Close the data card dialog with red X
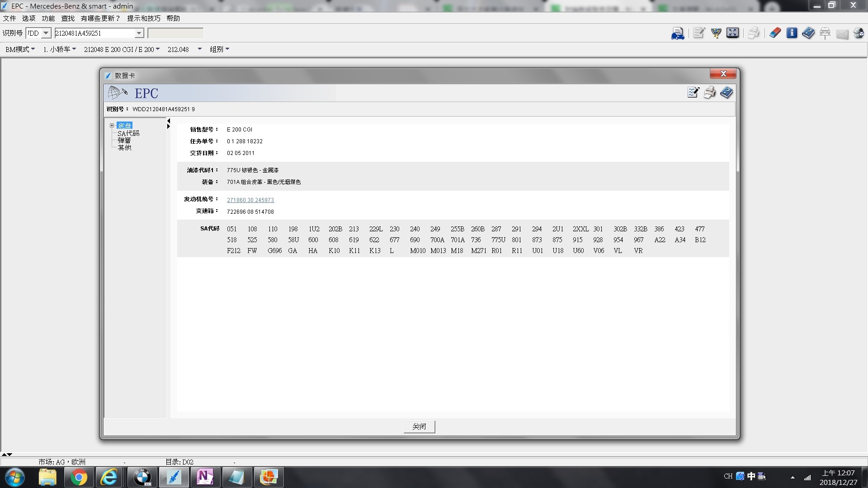868x488 pixels. point(723,74)
